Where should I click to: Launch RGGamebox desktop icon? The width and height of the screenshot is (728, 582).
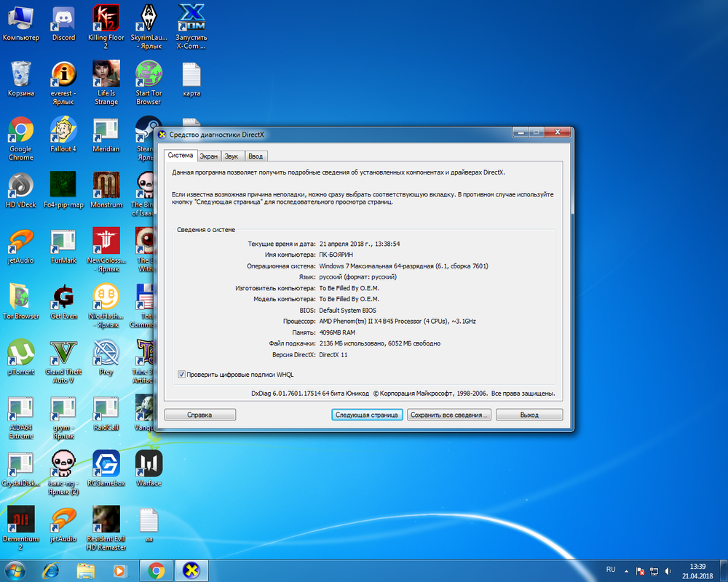tap(106, 469)
